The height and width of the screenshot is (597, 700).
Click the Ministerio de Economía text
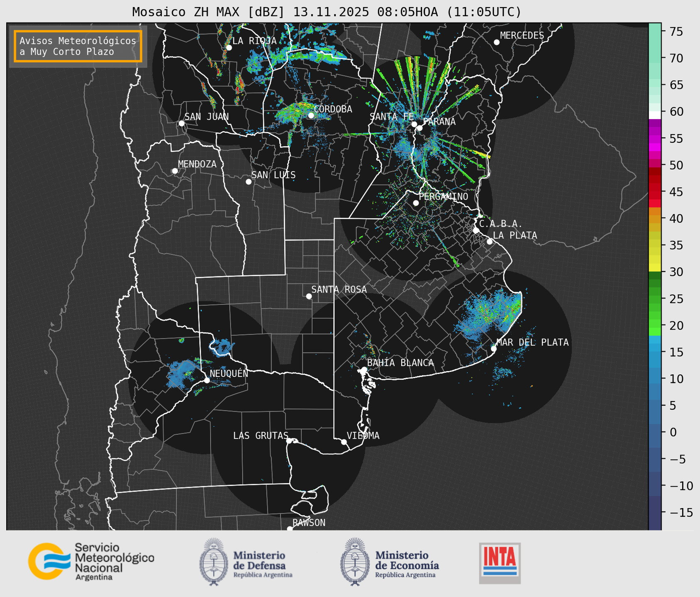tap(407, 560)
